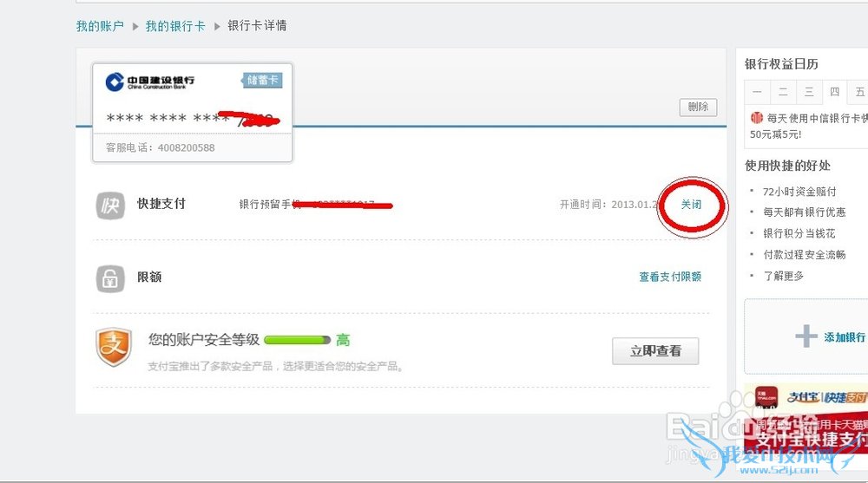Click the 限额 label
868x483 pixels.
click(149, 277)
